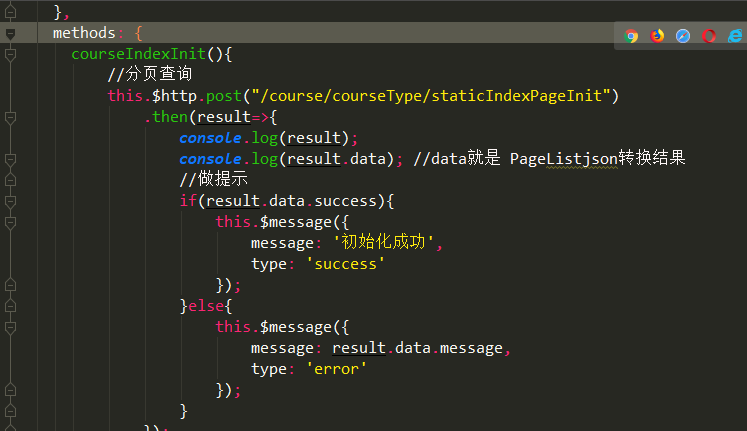The image size is (747, 431).
Task: Collapse the else block fold marker
Action: click(10, 306)
